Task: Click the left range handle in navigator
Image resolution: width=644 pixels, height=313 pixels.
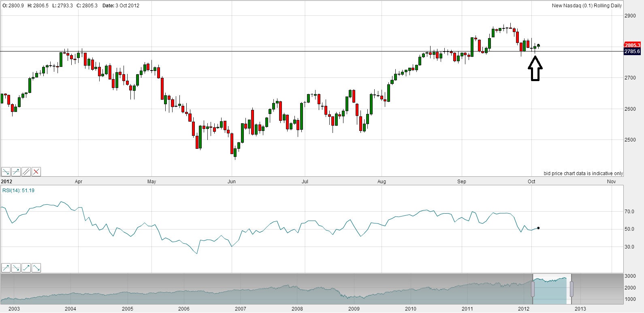Action: pos(533,289)
